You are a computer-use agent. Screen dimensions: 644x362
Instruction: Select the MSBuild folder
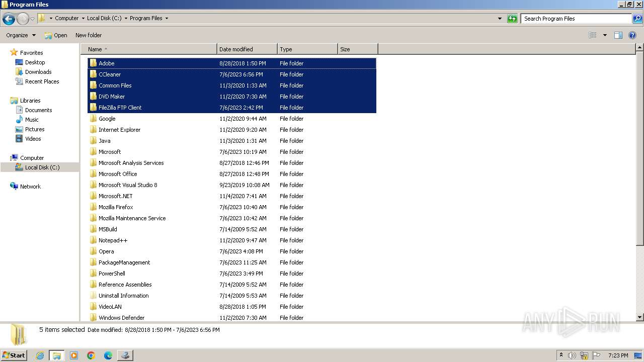pos(108,229)
